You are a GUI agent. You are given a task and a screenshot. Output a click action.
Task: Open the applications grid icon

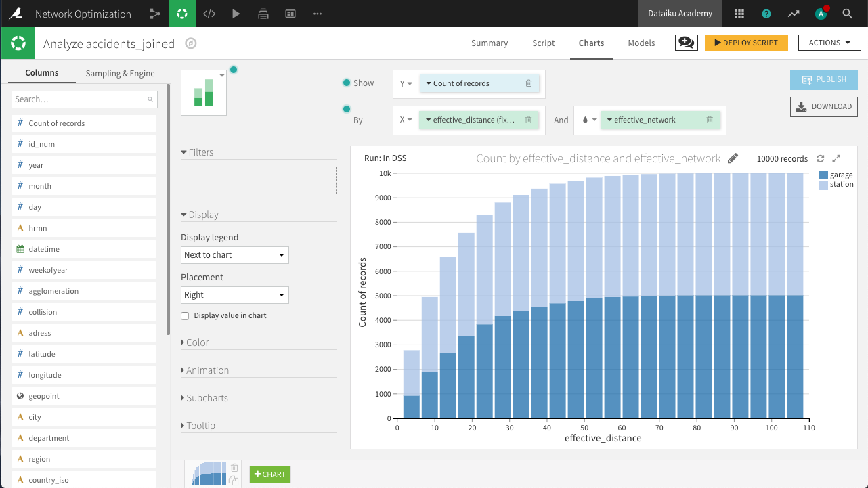(x=739, y=14)
